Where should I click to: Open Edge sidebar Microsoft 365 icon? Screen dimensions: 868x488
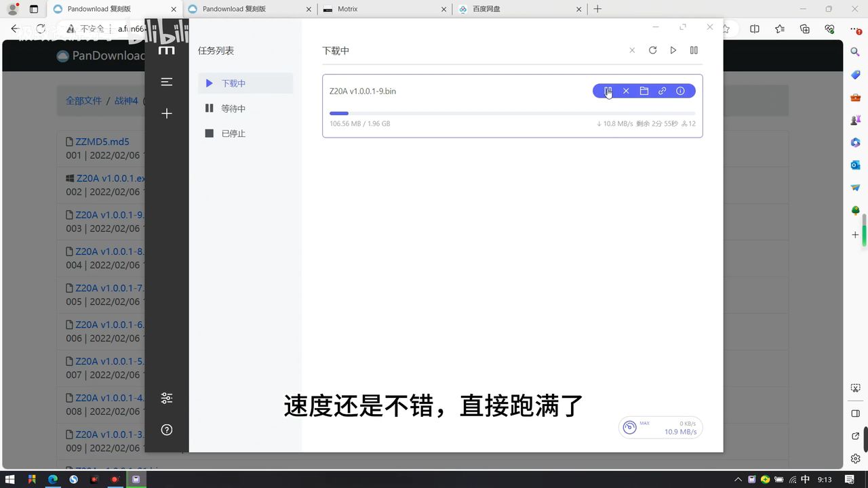click(x=856, y=142)
